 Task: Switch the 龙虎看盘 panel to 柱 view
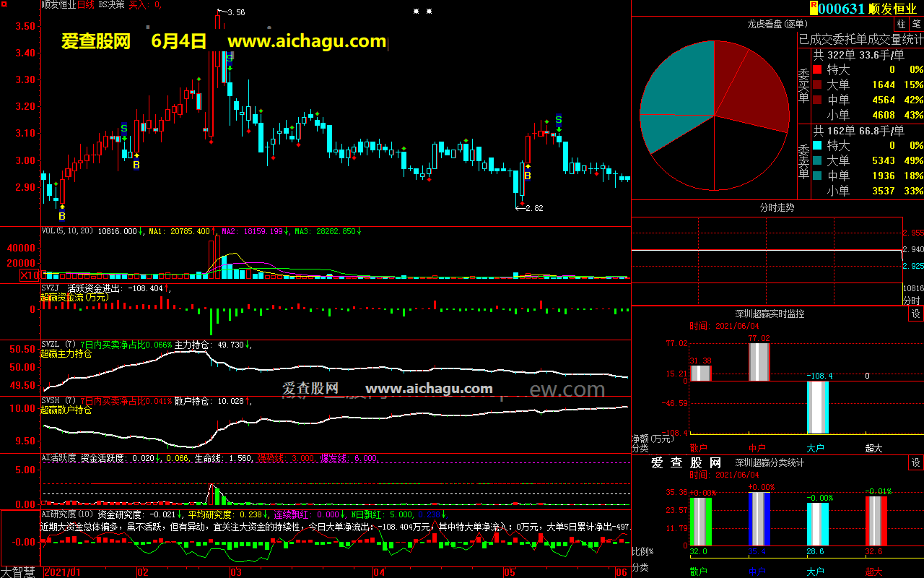point(902,24)
